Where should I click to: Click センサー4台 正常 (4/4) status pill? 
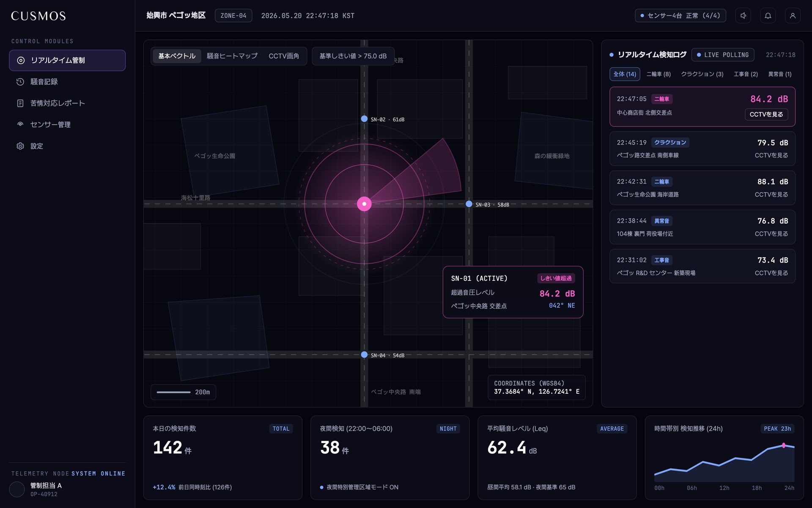coord(680,16)
